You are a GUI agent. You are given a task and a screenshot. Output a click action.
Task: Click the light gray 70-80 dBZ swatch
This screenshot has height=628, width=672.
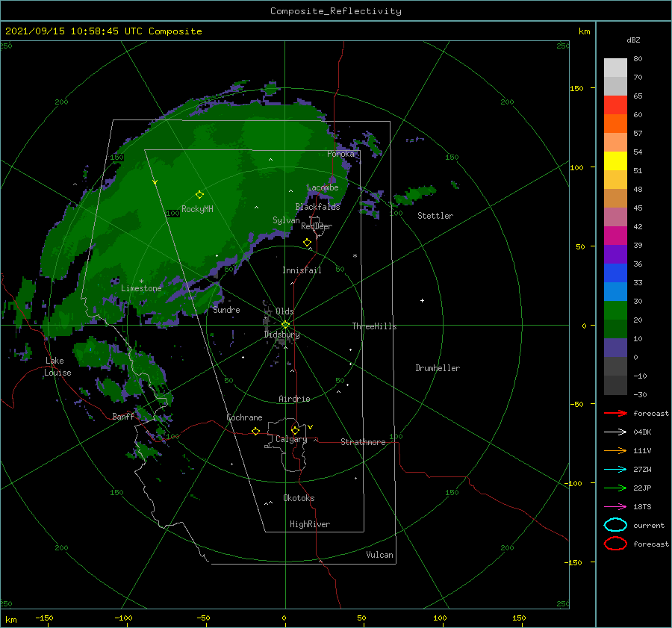(x=615, y=67)
